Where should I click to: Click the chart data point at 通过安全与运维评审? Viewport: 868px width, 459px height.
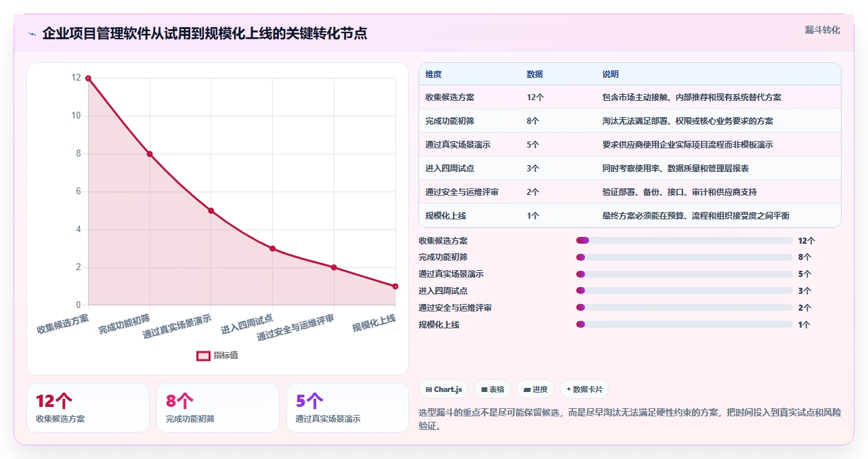pyautogui.click(x=334, y=267)
